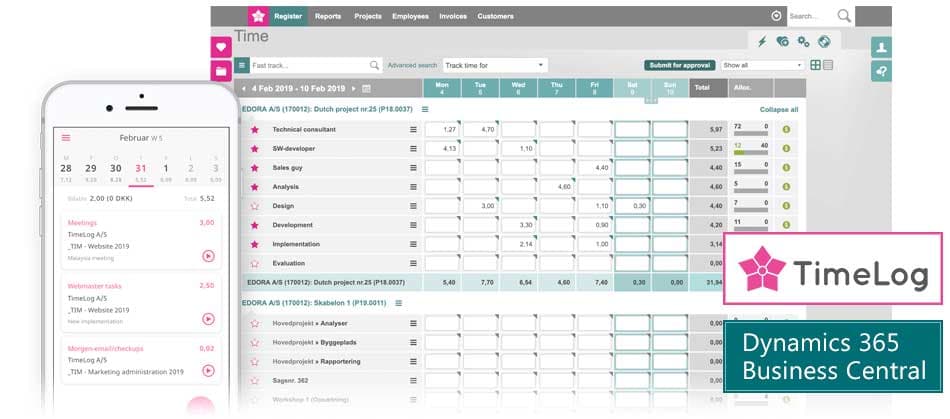Toggle favorite star for SW-developer

254,148
